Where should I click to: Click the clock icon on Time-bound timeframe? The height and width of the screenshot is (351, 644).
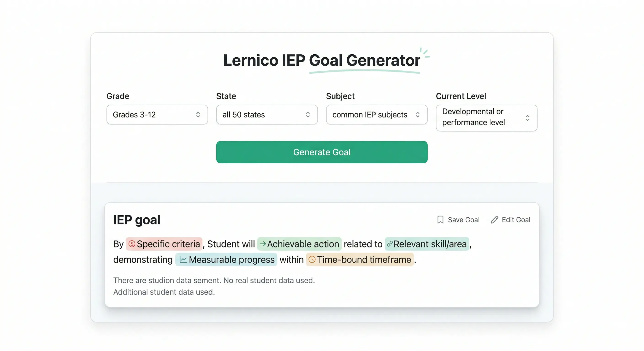[312, 260]
